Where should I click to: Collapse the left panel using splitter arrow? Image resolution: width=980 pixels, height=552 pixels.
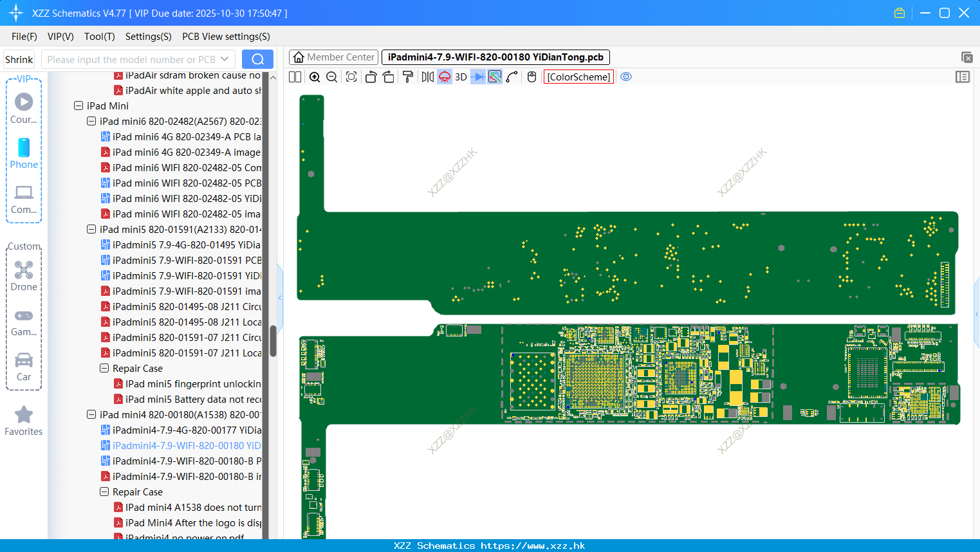(x=280, y=297)
